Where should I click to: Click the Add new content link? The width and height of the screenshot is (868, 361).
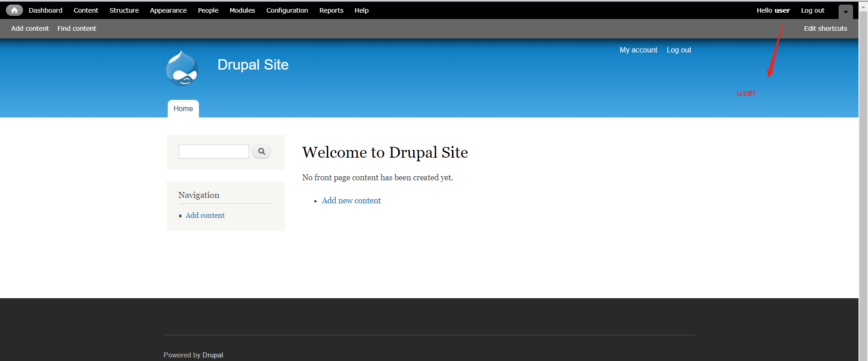point(351,201)
